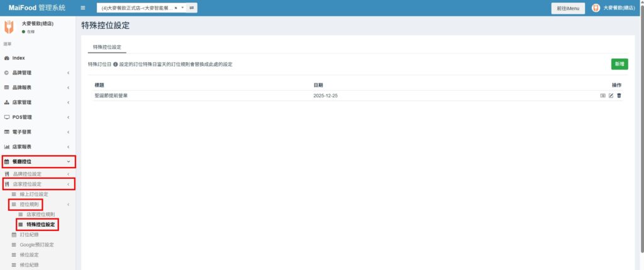Click the green 新增 button

pos(619,64)
